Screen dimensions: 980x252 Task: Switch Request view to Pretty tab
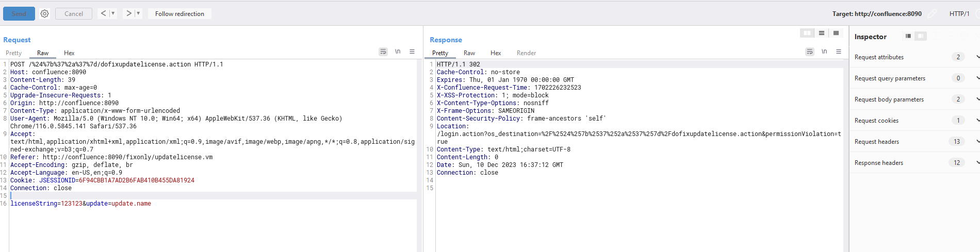(x=14, y=53)
